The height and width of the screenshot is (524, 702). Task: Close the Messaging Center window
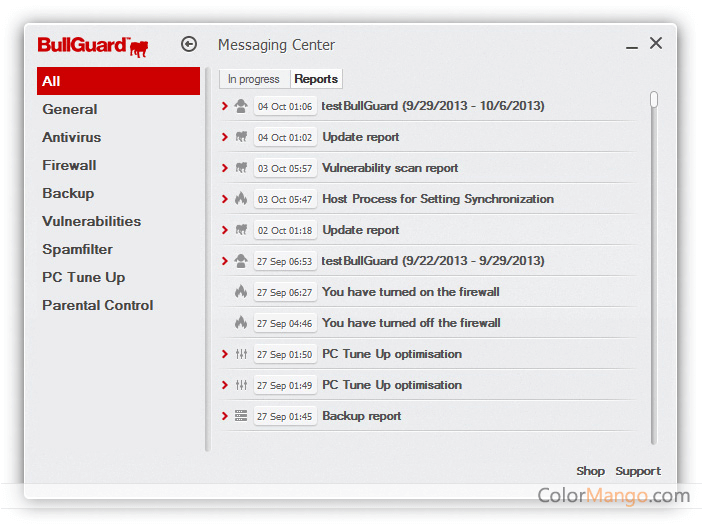click(x=656, y=43)
